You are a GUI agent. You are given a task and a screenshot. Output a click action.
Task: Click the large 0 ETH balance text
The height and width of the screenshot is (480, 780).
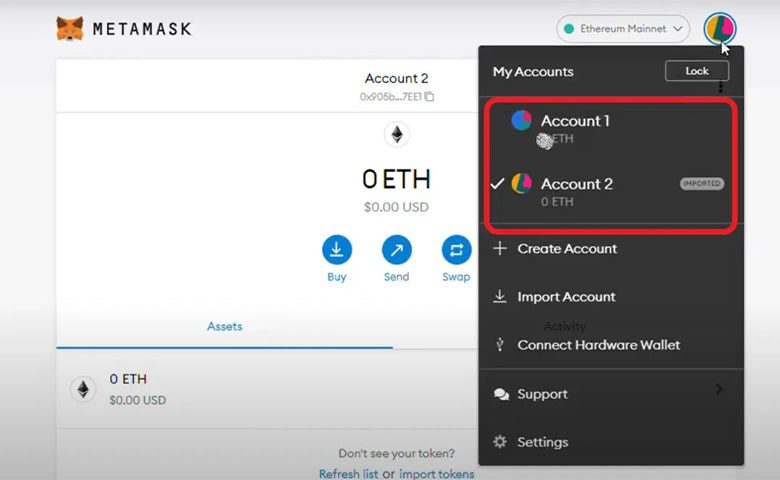point(396,179)
